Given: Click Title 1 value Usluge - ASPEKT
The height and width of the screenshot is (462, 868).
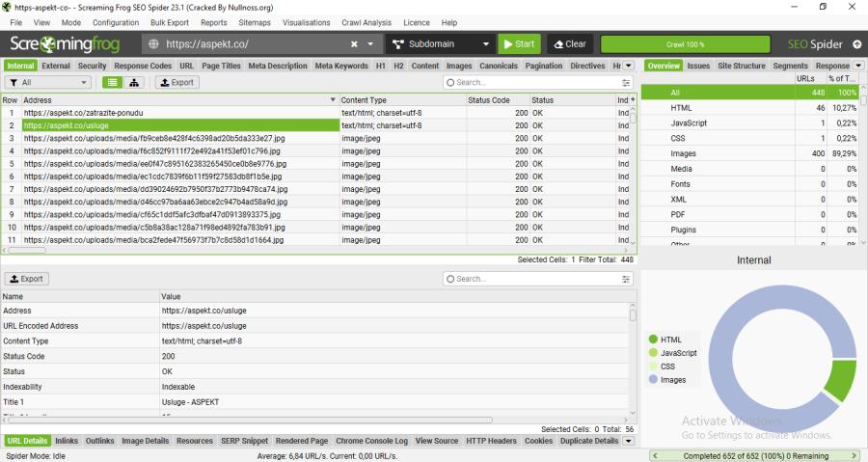Looking at the screenshot, I should pyautogui.click(x=190, y=402).
